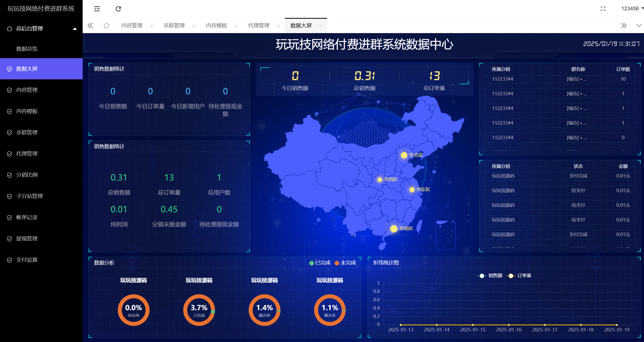
Task: Open the tab options dropdown arrow
Action: 639,26
